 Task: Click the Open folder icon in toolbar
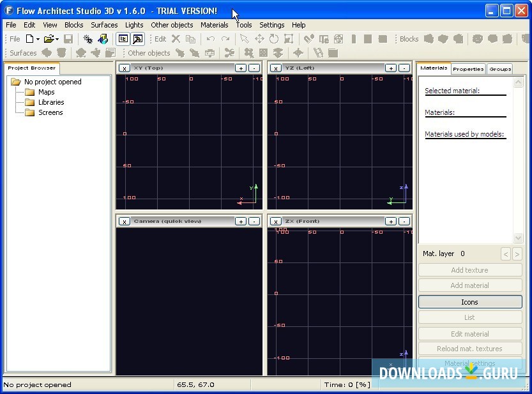[x=49, y=39]
